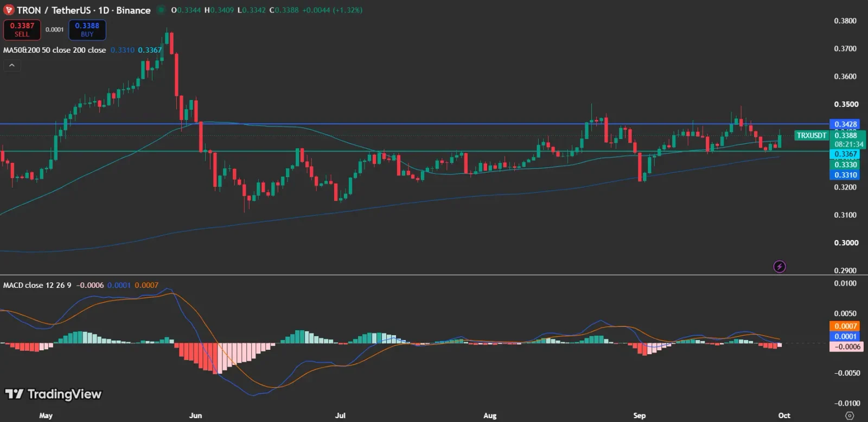This screenshot has width=868, height=422.
Task: Click the 0.3800 price axis label
Action: pyautogui.click(x=845, y=21)
